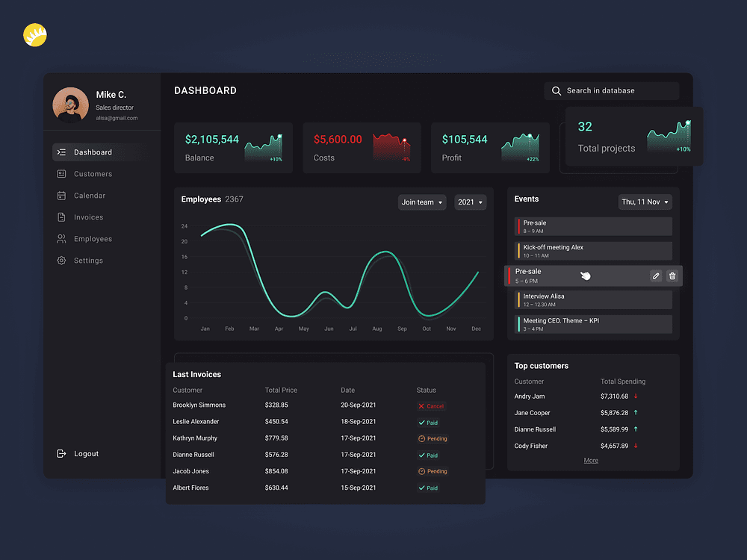Screen dimensions: 747x560
Task: Delete the Pre-sale event with trash icon
Action: (672, 276)
